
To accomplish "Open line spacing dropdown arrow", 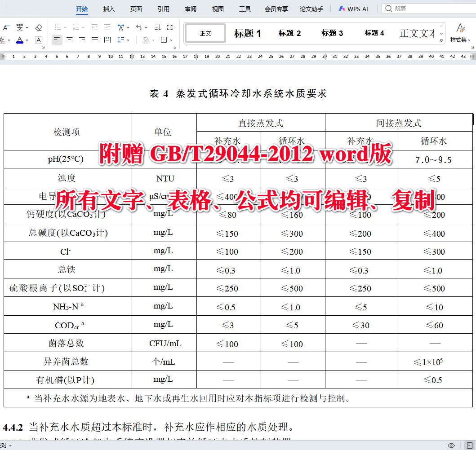I will [x=128, y=40].
